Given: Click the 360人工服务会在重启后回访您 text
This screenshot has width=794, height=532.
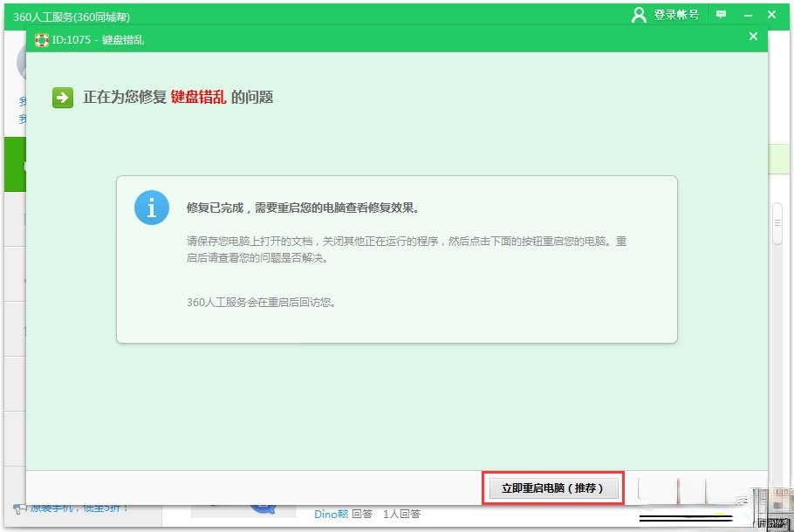Looking at the screenshot, I should coord(261,302).
